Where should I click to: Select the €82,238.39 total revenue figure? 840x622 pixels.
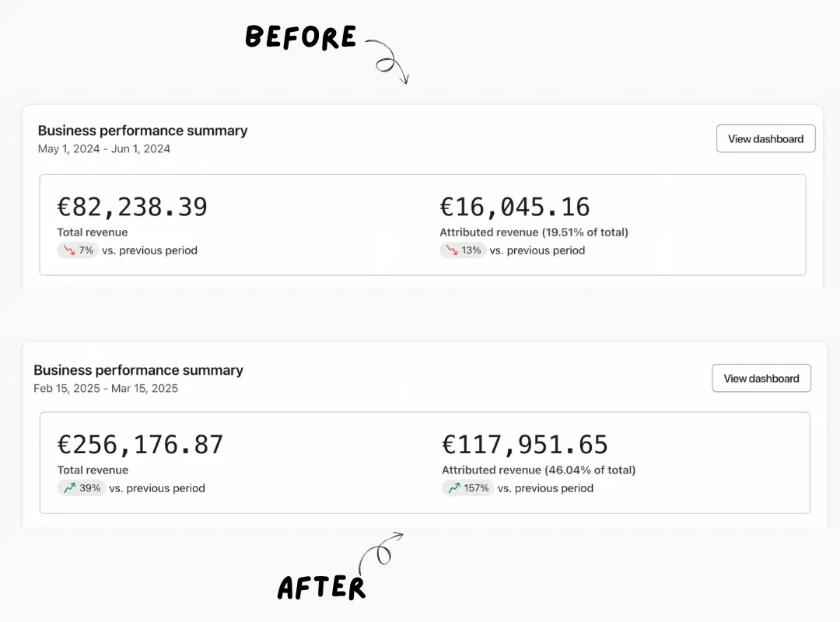[132, 207]
